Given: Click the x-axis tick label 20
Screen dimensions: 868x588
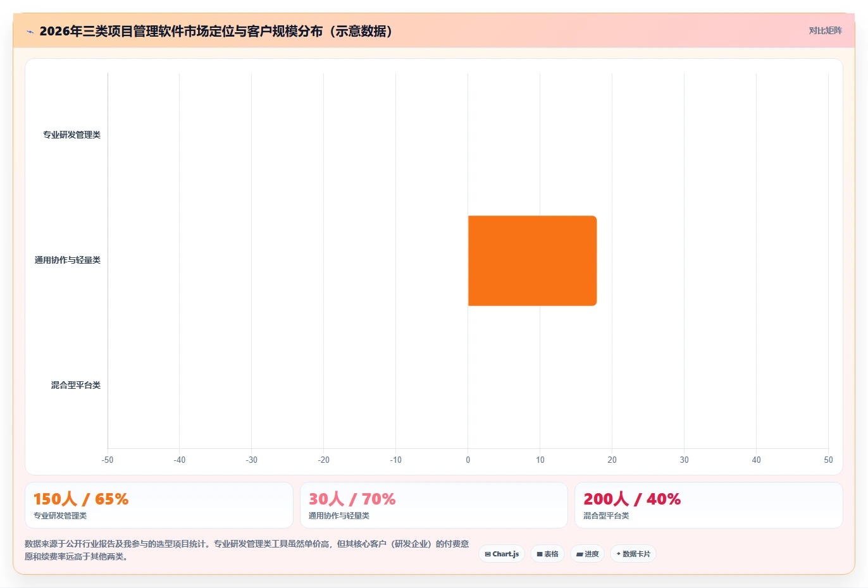Looking at the screenshot, I should (612, 460).
